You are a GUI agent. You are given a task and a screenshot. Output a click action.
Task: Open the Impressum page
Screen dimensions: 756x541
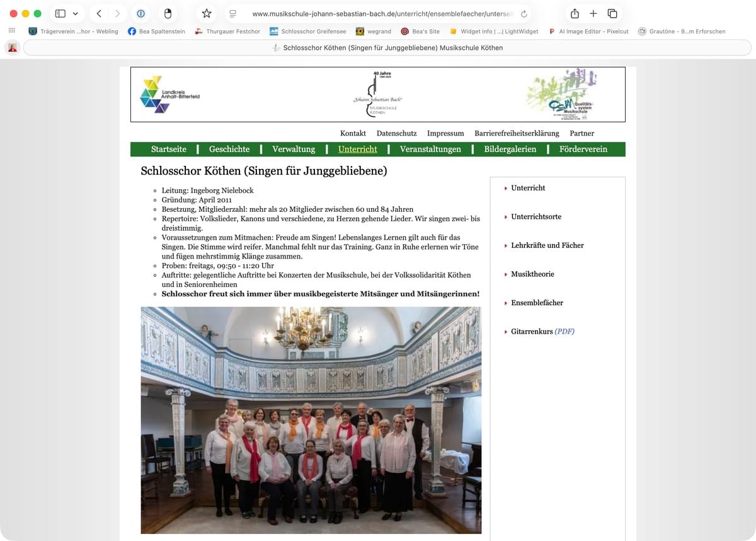pos(445,133)
